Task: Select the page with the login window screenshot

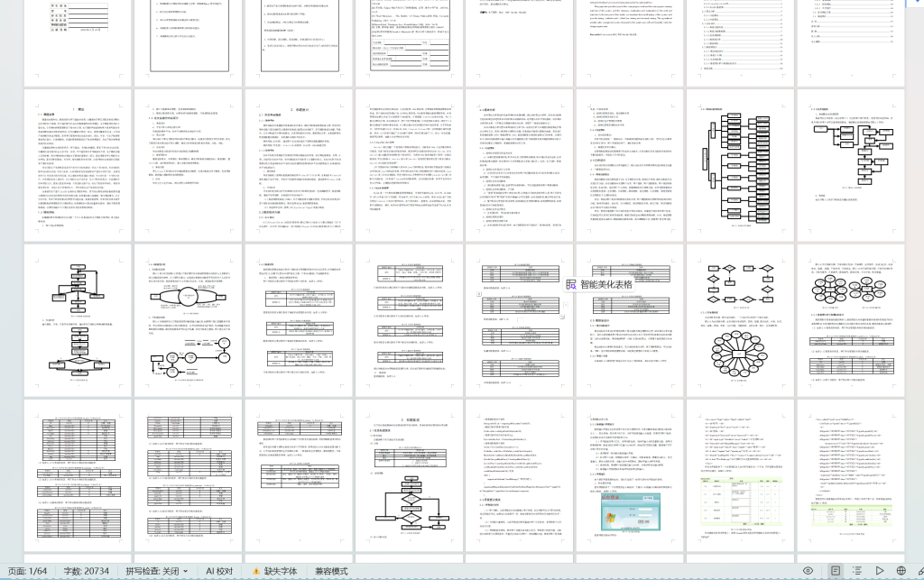Action: [630, 475]
